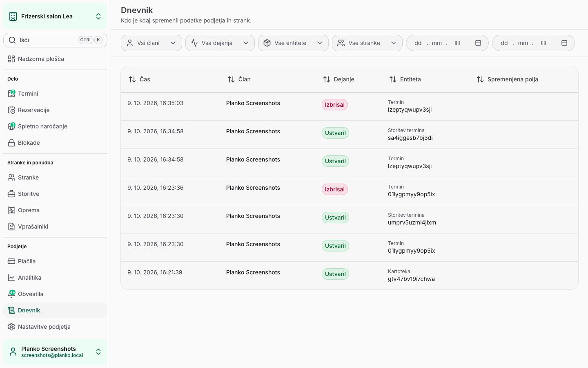Click the Izbrisal badge at 16:23:36

[x=335, y=189]
